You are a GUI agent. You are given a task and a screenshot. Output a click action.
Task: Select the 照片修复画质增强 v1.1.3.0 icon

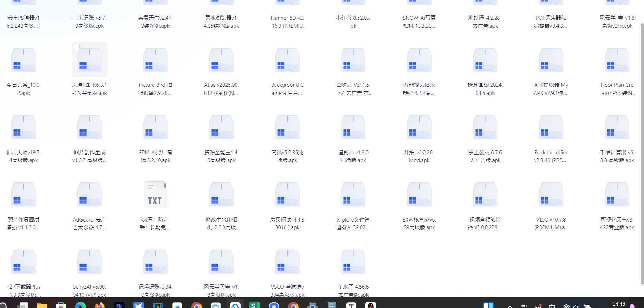[24, 194]
